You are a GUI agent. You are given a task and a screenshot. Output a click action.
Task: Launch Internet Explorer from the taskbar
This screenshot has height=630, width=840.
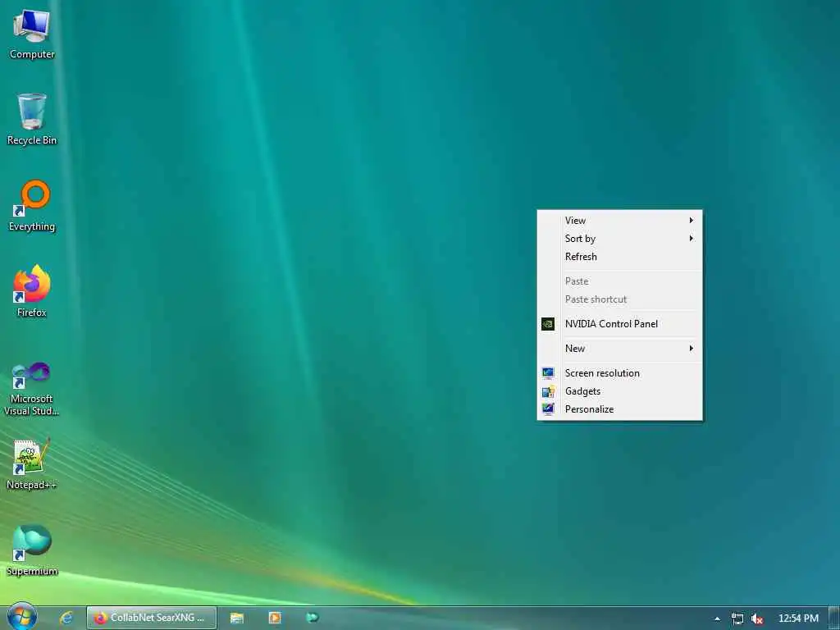click(66, 618)
